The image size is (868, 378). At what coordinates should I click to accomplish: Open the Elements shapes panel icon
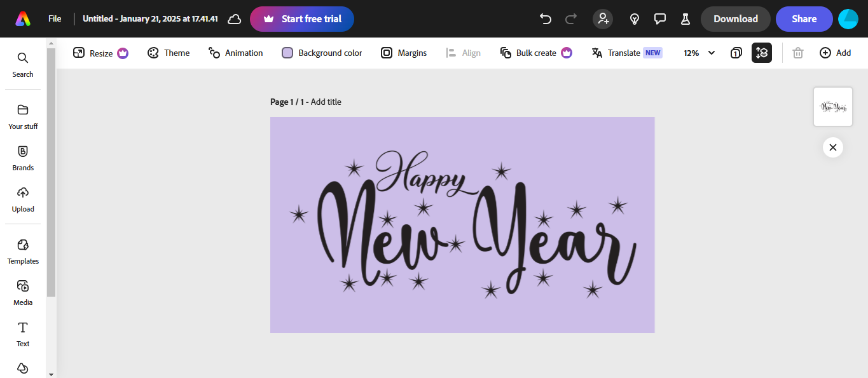coord(23,369)
